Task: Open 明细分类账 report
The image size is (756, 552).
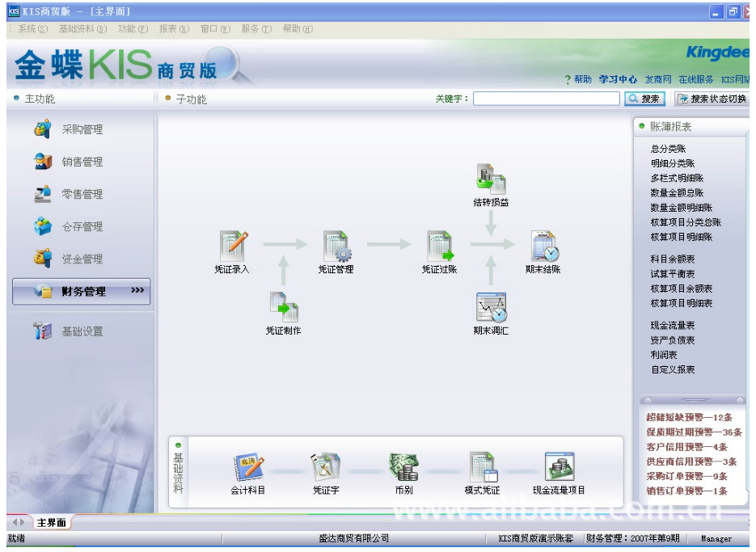Action: point(672,163)
